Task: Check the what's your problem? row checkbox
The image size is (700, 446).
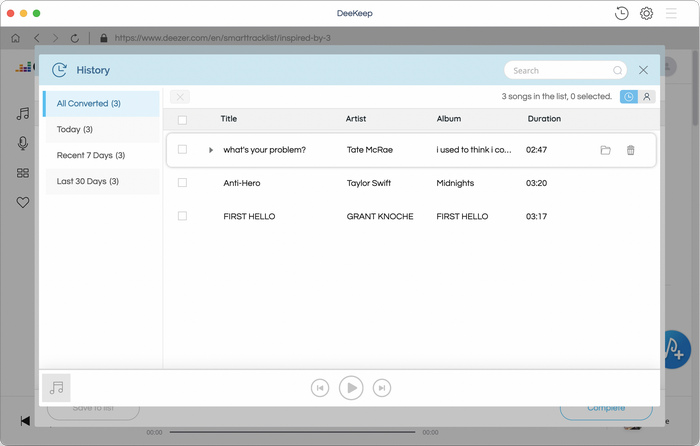Action: (x=182, y=149)
